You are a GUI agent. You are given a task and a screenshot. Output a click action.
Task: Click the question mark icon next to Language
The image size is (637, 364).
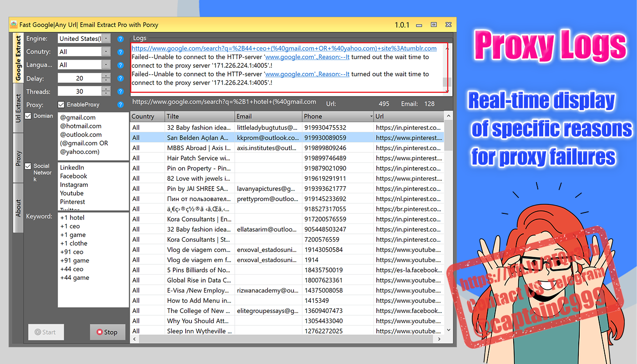pyautogui.click(x=120, y=65)
